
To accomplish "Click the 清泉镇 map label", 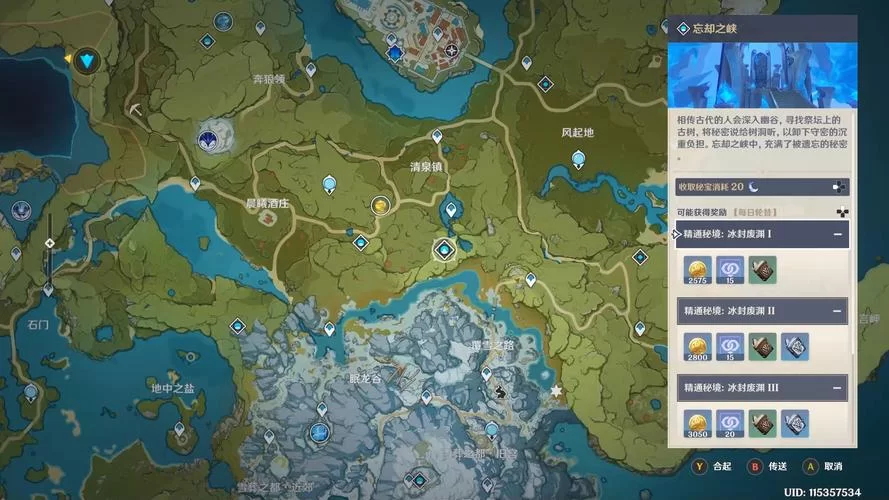I will pos(426,167).
